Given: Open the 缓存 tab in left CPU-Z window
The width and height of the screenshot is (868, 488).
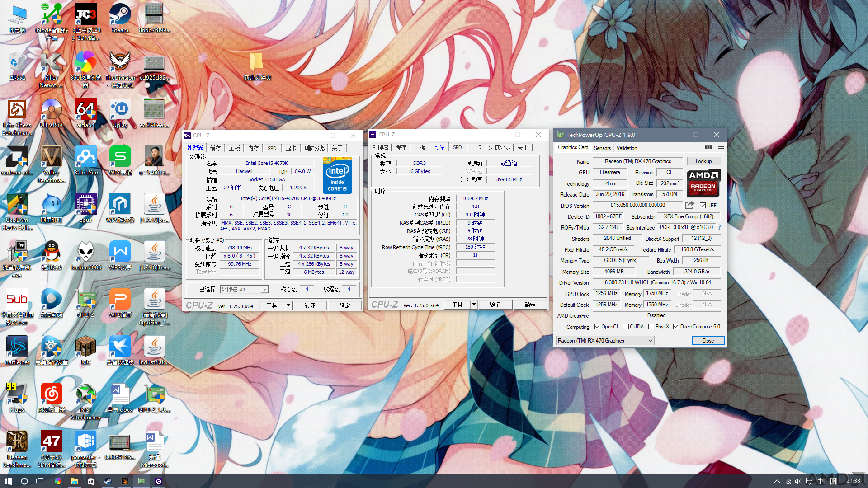Looking at the screenshot, I should coord(216,148).
